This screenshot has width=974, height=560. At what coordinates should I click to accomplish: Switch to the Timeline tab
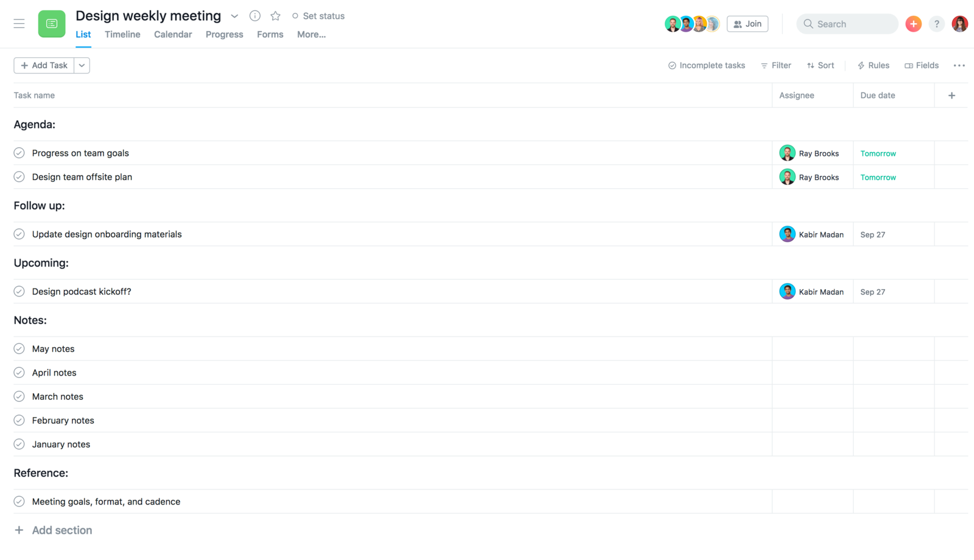(122, 35)
